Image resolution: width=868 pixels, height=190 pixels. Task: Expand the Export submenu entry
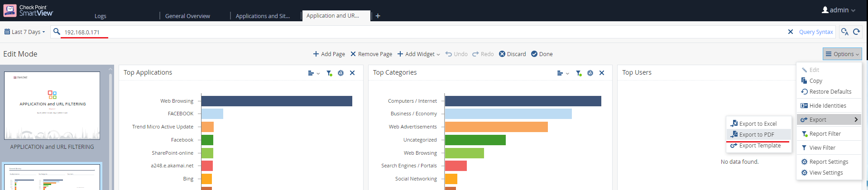pos(829,119)
